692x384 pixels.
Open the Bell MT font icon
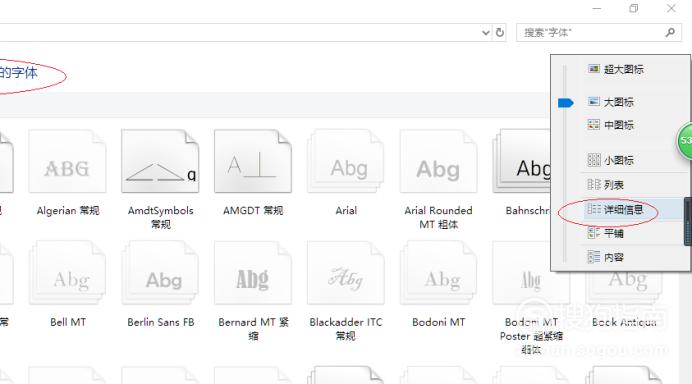pos(68,273)
